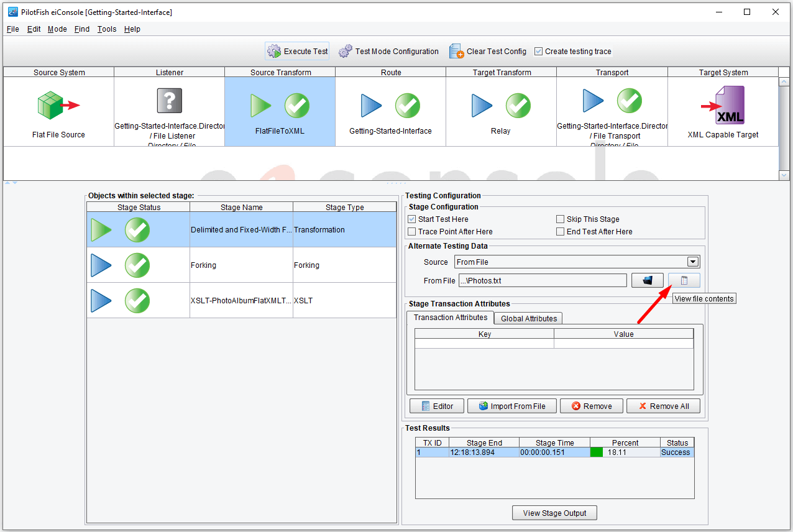
Task: Click the green Percent progress bar
Action: 597,452
